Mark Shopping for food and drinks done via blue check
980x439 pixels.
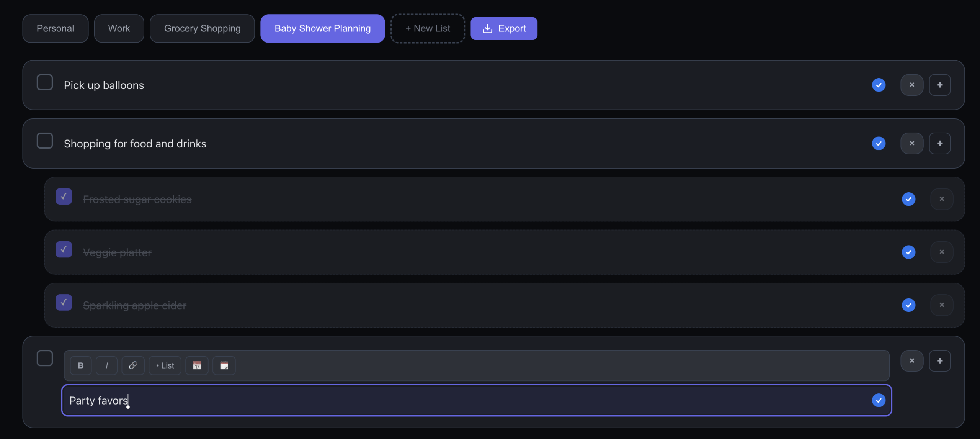879,143
